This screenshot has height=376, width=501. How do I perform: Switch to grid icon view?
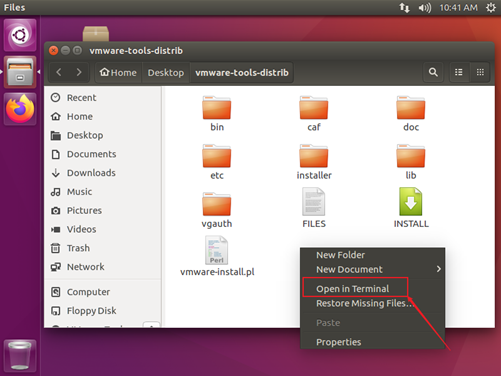[480, 72]
